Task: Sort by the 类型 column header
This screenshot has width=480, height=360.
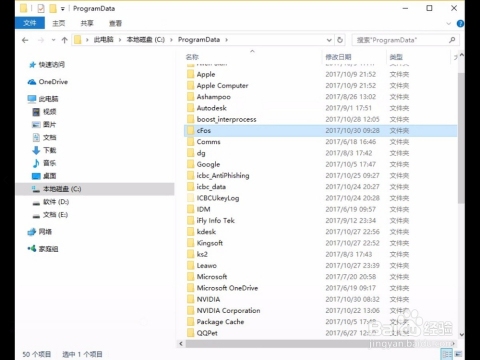Action: coord(396,57)
